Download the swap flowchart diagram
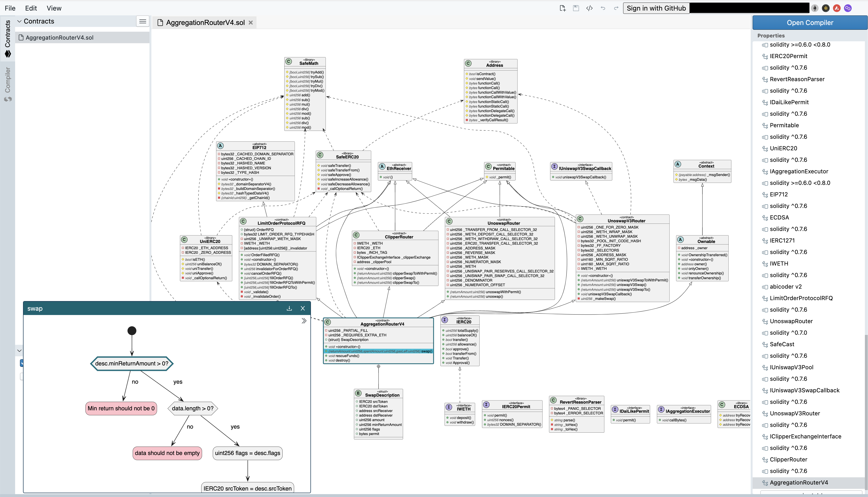 (x=289, y=308)
